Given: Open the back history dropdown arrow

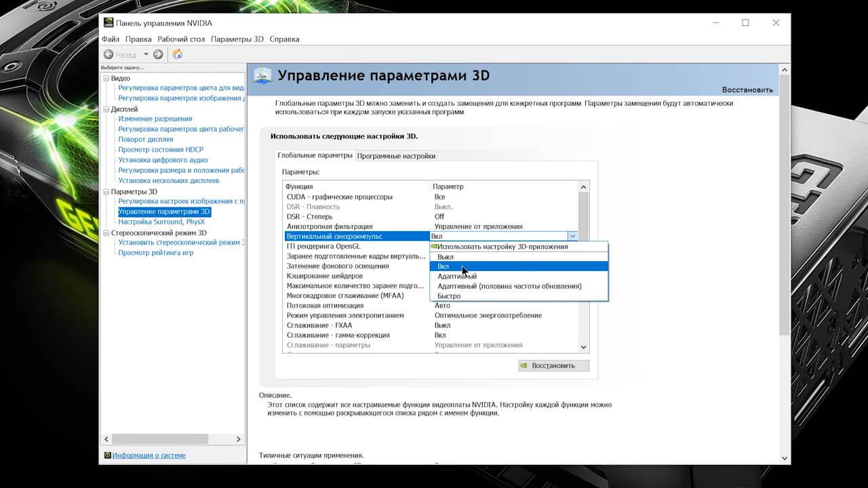Looking at the screenshot, I should click(146, 54).
